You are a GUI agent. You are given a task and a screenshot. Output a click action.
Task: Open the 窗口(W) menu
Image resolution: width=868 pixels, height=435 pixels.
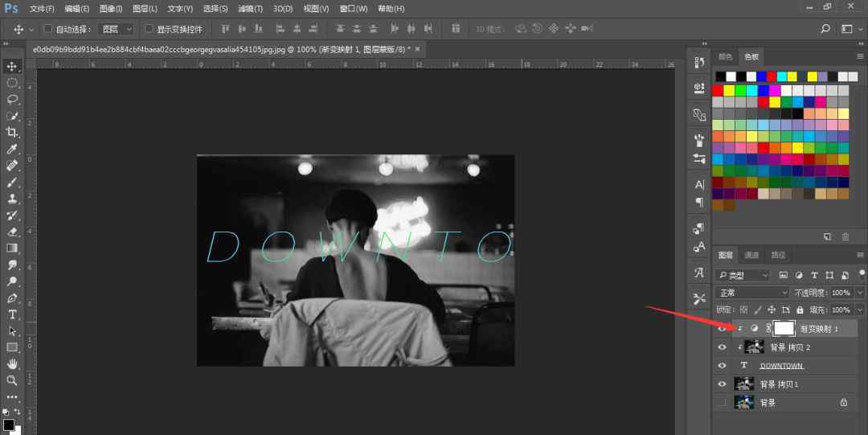pyautogui.click(x=353, y=9)
